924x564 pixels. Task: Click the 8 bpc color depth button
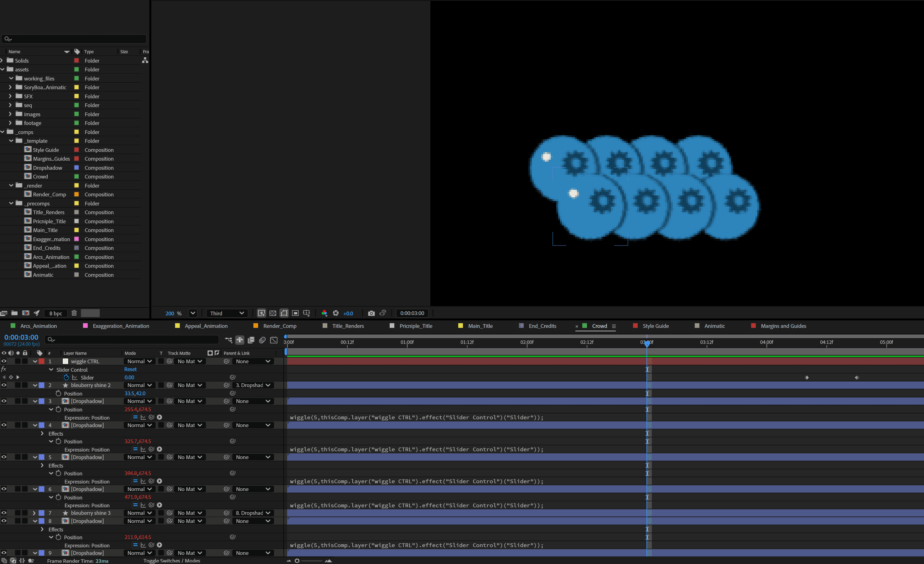click(55, 313)
